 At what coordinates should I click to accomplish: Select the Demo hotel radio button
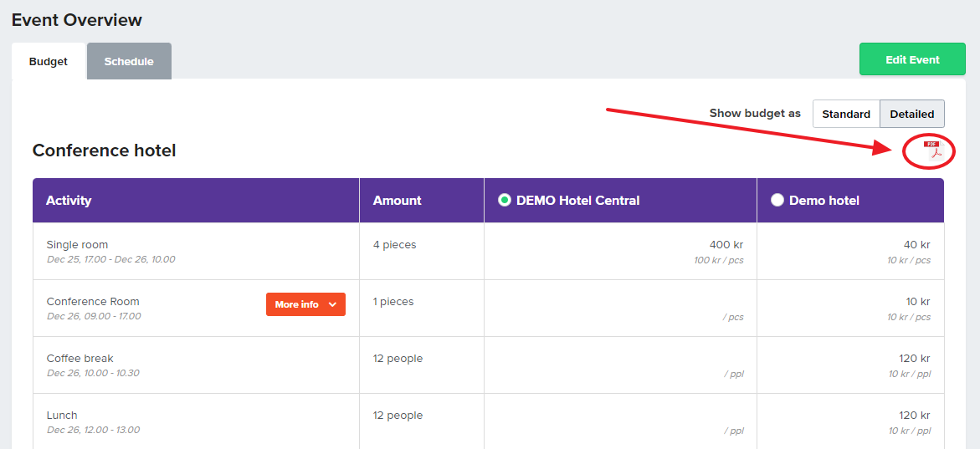click(x=777, y=201)
